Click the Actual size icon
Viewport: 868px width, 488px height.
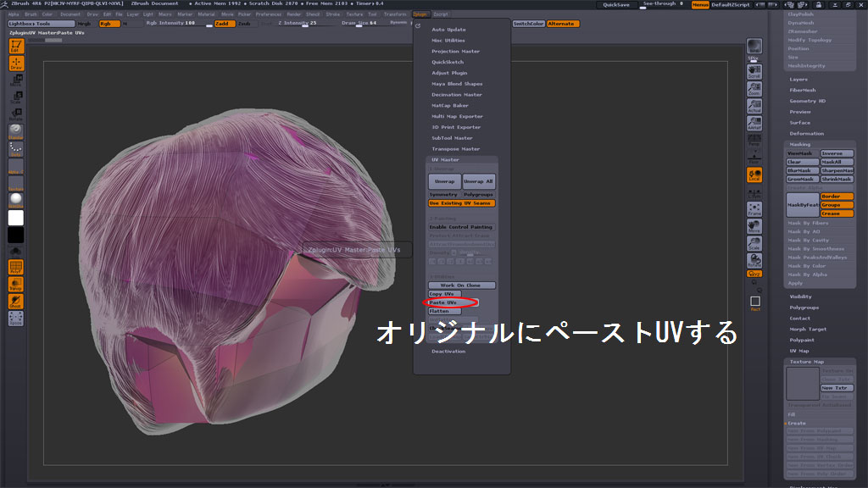coord(754,106)
